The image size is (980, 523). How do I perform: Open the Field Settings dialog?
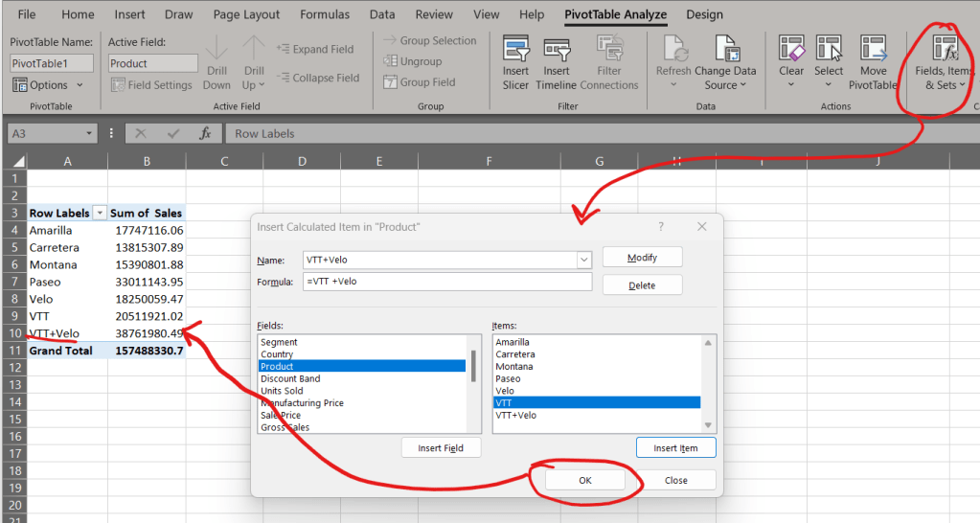click(x=151, y=85)
